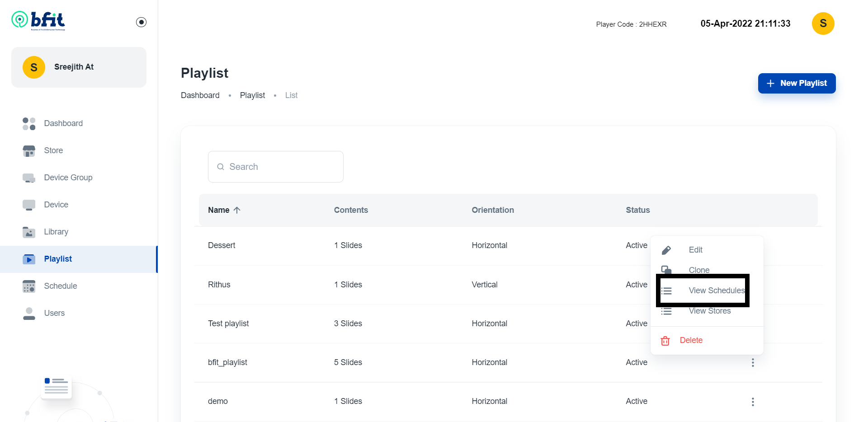Click the View Schedules list icon
Viewport: 868px width, 422px height.
coord(666,291)
